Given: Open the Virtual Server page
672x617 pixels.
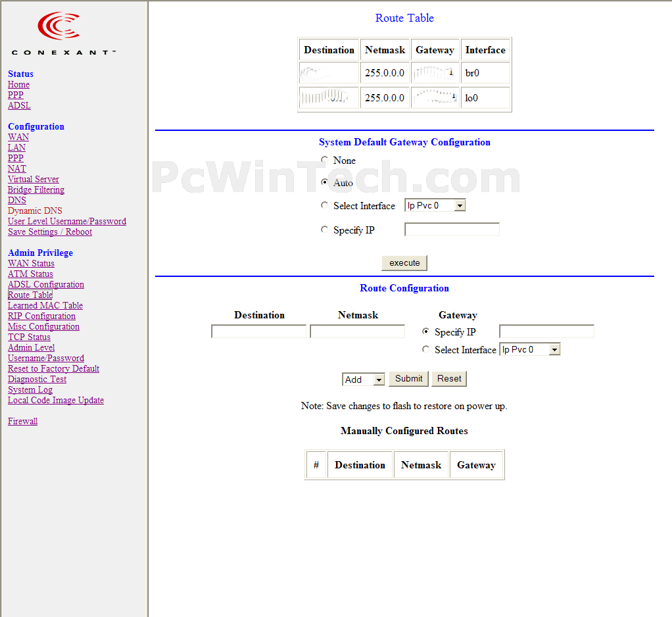Looking at the screenshot, I should pyautogui.click(x=34, y=179).
